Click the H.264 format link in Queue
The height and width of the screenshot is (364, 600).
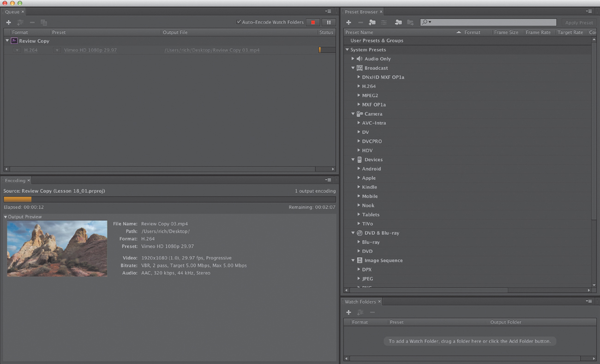click(31, 50)
